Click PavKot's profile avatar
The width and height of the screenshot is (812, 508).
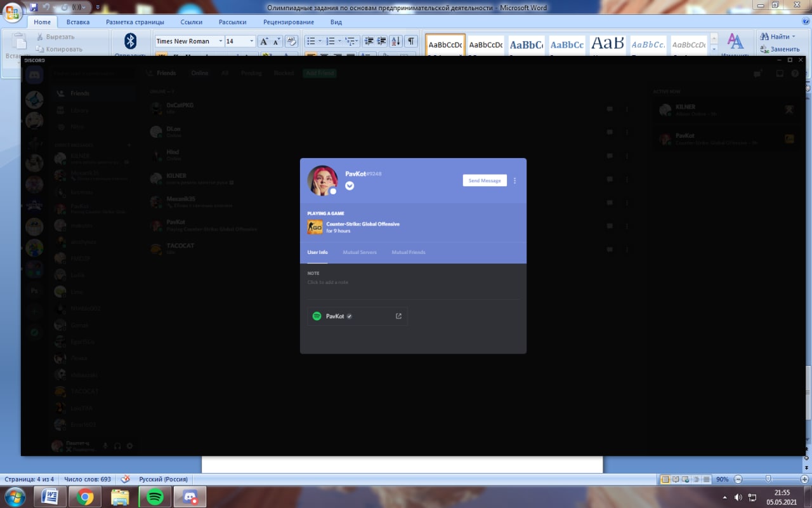[x=322, y=180]
